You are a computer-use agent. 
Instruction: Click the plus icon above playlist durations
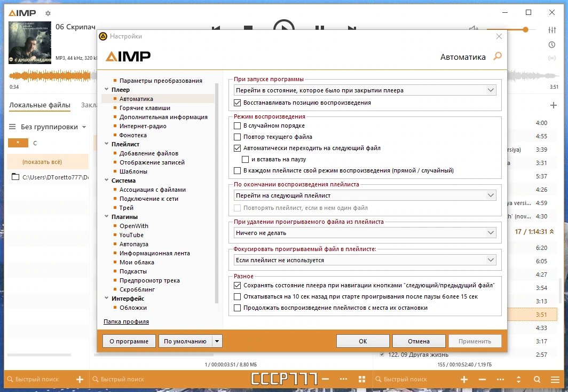[554, 105]
